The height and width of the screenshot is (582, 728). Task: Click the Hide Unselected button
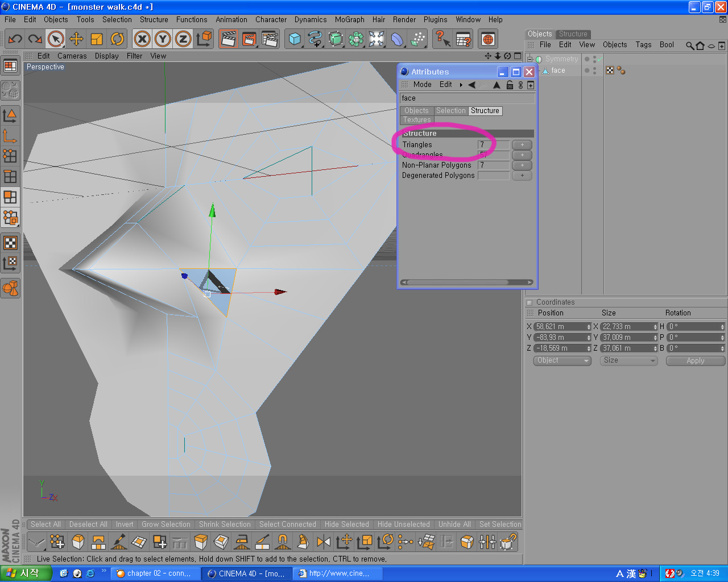coord(404,524)
